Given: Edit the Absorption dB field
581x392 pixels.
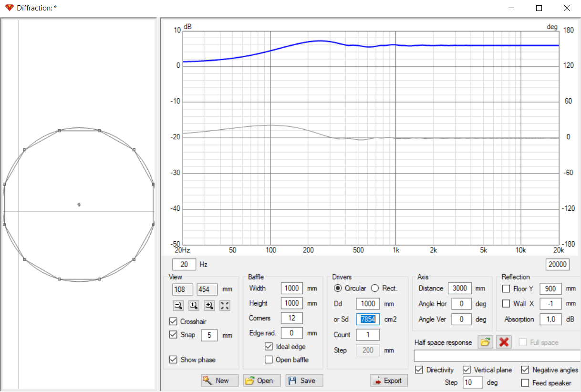Looking at the screenshot, I should [x=550, y=319].
